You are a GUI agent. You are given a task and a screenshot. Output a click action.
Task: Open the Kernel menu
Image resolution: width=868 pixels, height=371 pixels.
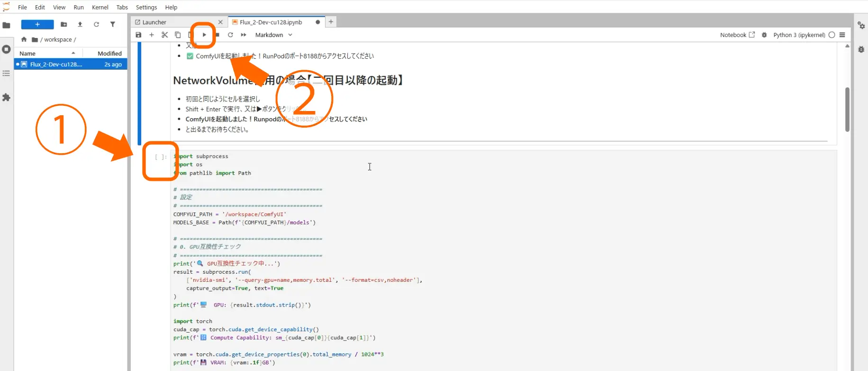[100, 7]
